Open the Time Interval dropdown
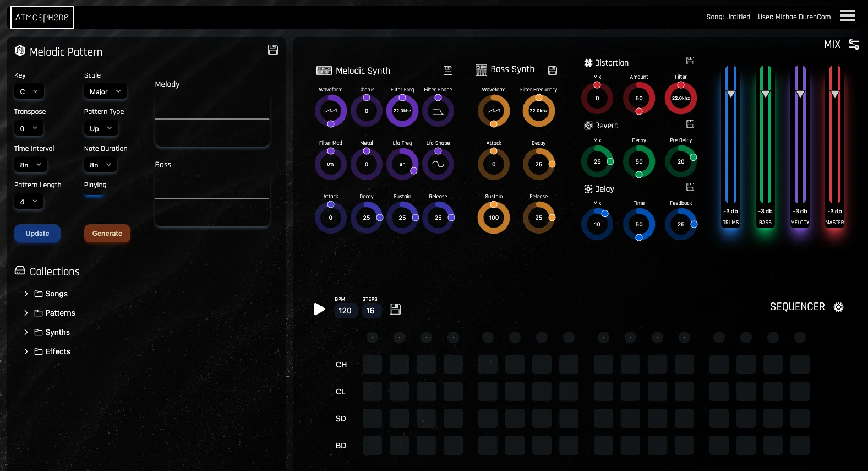868x471 pixels. point(31,165)
